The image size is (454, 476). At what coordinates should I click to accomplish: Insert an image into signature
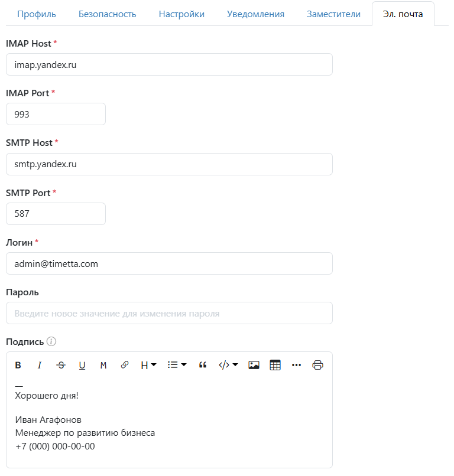coord(254,365)
